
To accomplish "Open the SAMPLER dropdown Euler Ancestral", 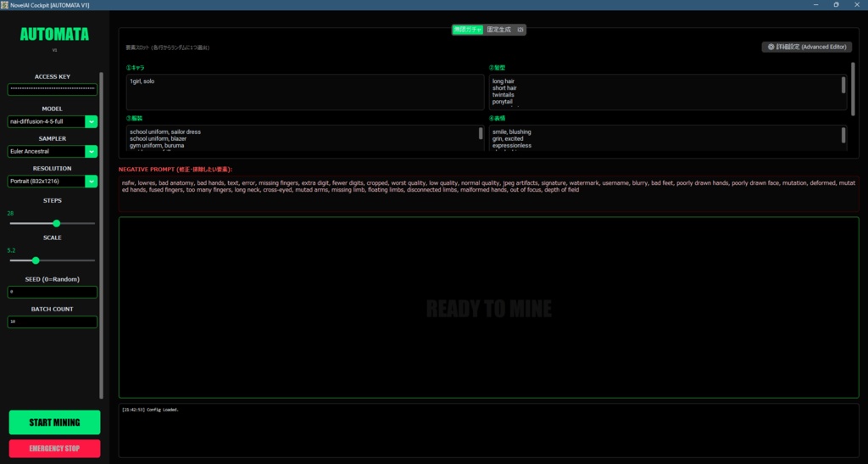I will 52,151.
